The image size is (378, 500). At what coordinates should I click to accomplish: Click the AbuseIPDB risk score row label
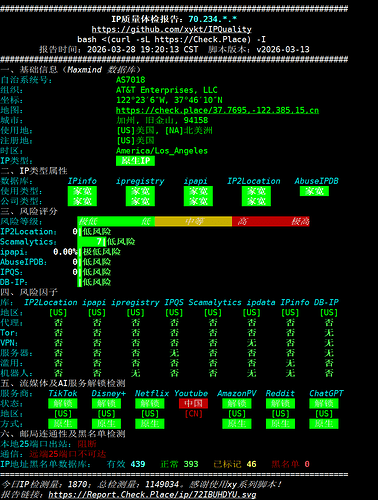(x=23, y=262)
